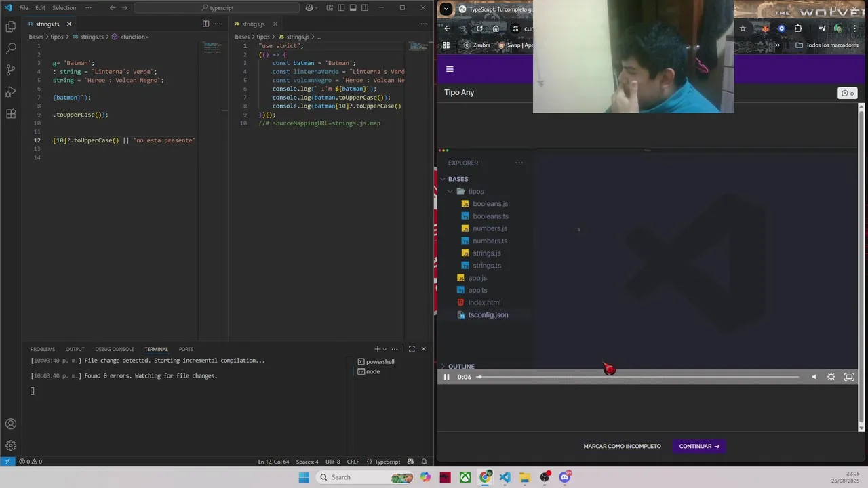
Task: Pause the course video
Action: coord(446,377)
